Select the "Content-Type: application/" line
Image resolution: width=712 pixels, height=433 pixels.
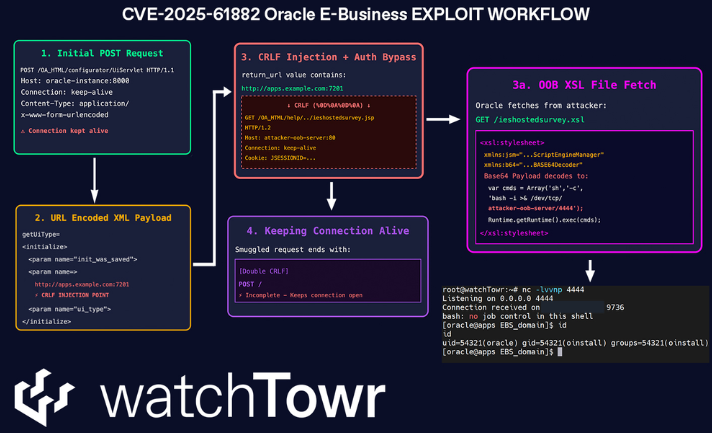tap(74, 103)
